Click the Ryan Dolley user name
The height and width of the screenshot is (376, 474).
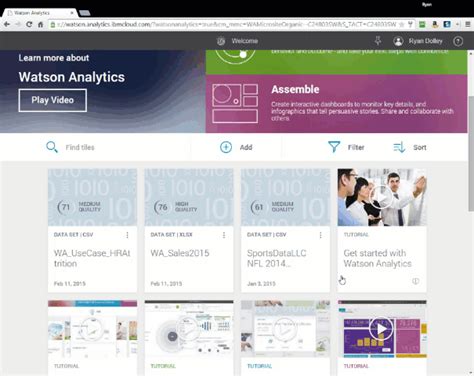426,41
